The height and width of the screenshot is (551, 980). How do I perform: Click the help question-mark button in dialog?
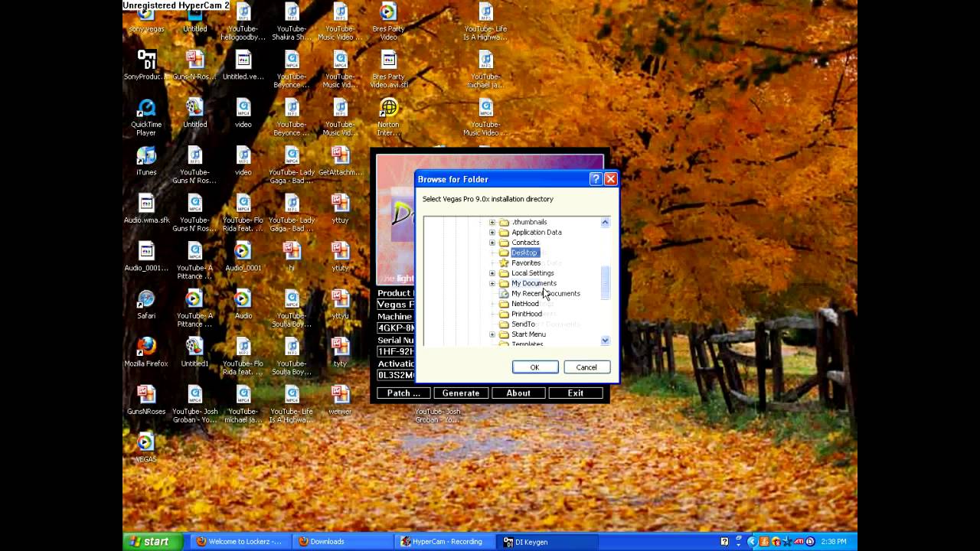point(596,179)
